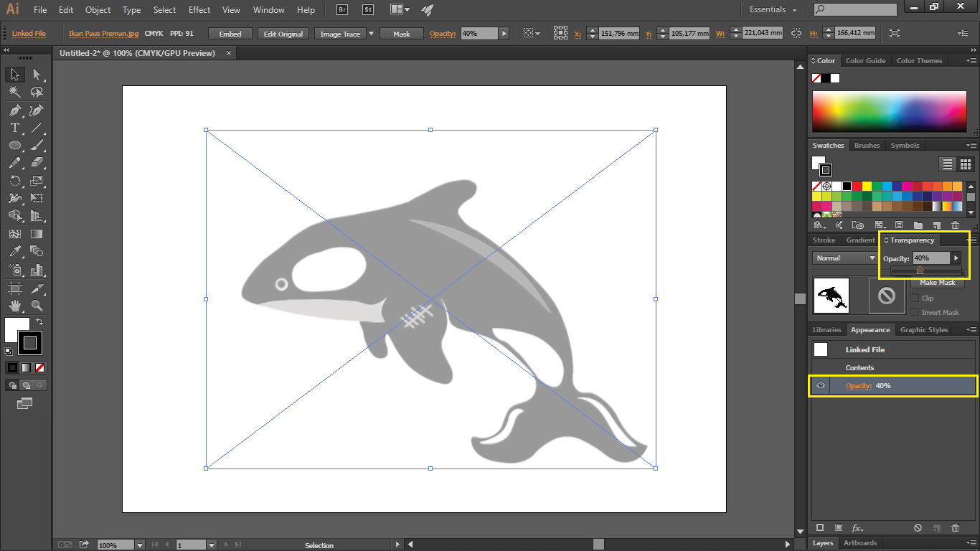
Task: Select the Eyedropper tool
Action: coord(14,252)
